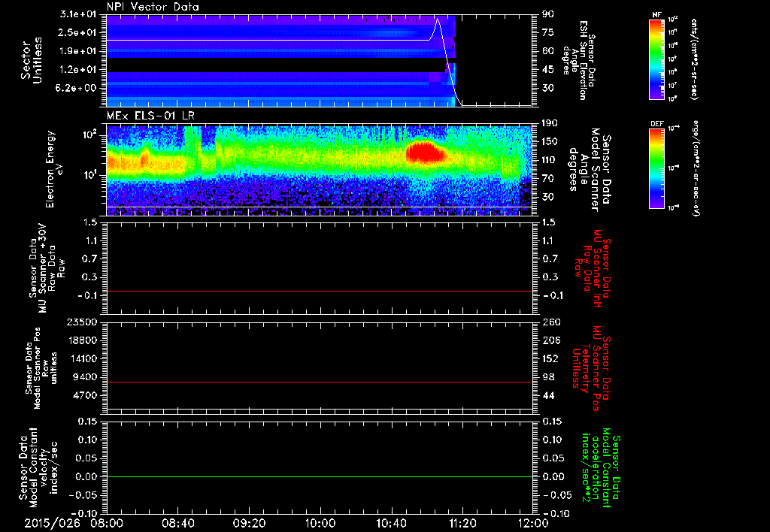770x532 pixels.
Task: Click the red high-flux spot in ELS spectrogram
Action: click(x=425, y=152)
